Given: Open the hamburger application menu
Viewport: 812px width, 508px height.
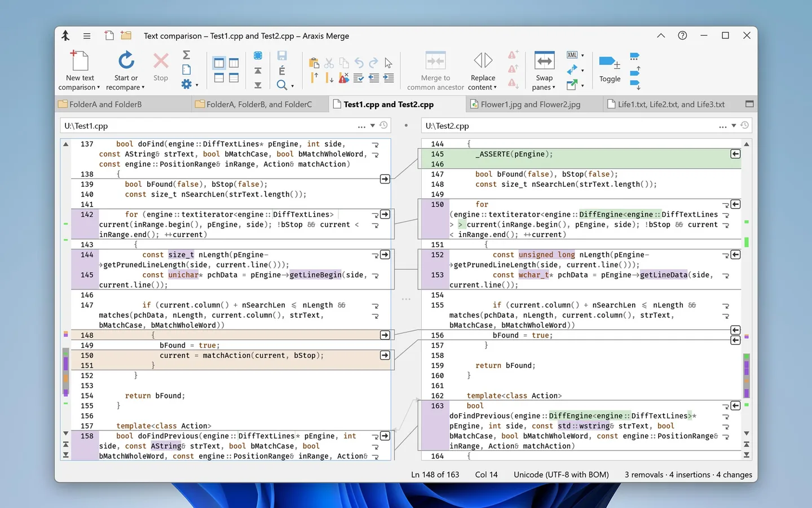Looking at the screenshot, I should (x=87, y=36).
